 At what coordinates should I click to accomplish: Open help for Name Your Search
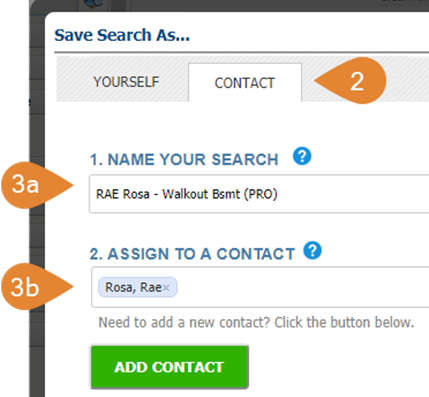(x=302, y=156)
